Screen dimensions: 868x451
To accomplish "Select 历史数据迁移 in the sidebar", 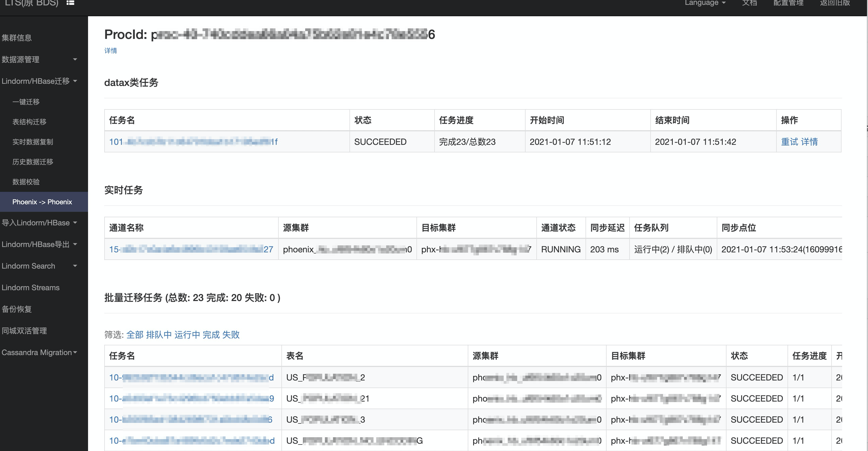I will click(x=33, y=162).
